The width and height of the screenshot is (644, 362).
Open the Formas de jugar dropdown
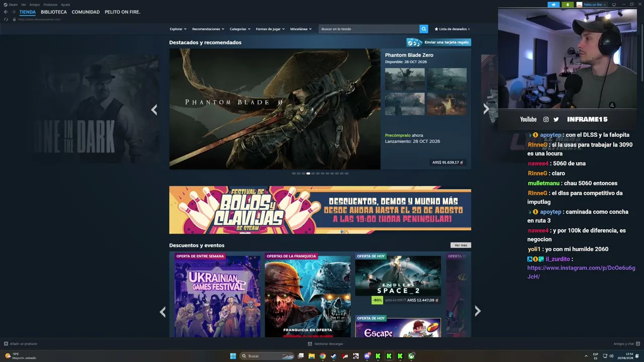[270, 29]
